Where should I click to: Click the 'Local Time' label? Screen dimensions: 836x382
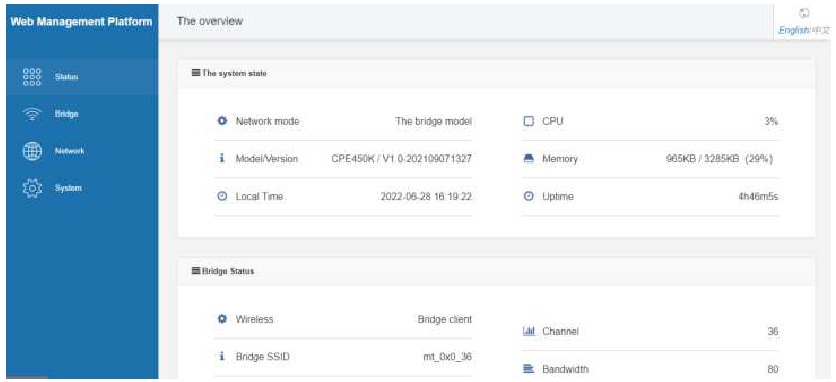pos(259,196)
